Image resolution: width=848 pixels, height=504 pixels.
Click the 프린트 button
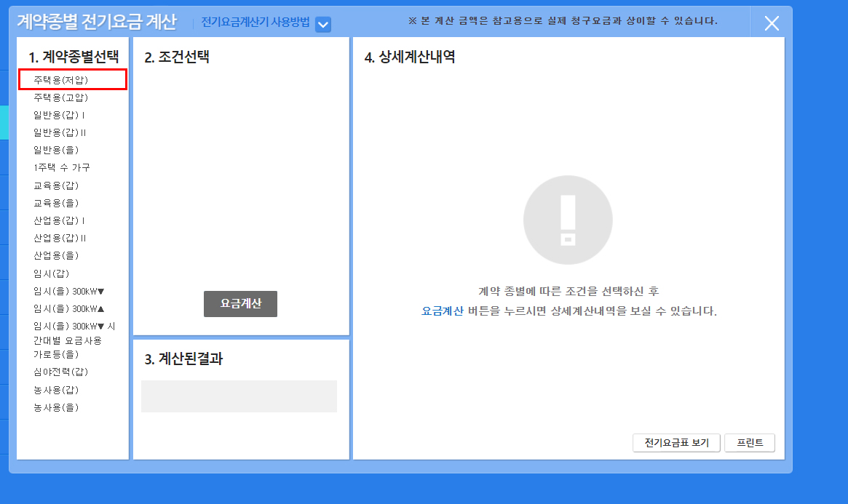pyautogui.click(x=750, y=443)
